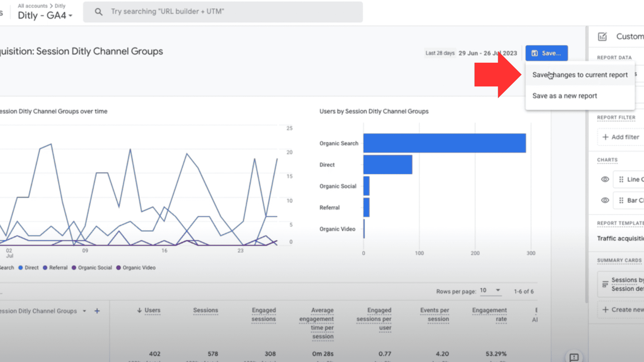Click the search magnifier icon
This screenshot has width=644, height=362.
pos(98,12)
